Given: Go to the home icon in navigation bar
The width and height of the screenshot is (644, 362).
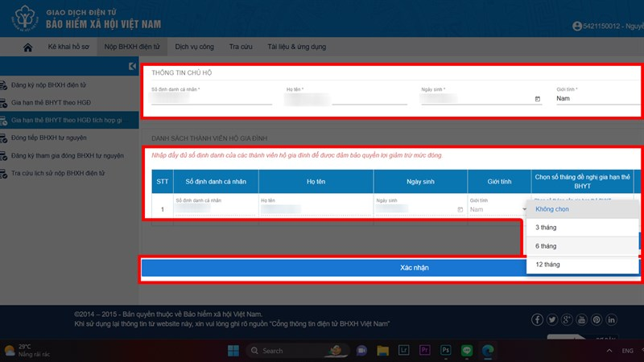Looking at the screenshot, I should point(28,47).
